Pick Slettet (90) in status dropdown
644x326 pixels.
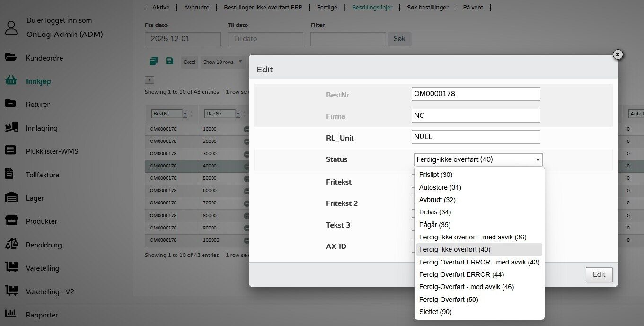(435, 312)
